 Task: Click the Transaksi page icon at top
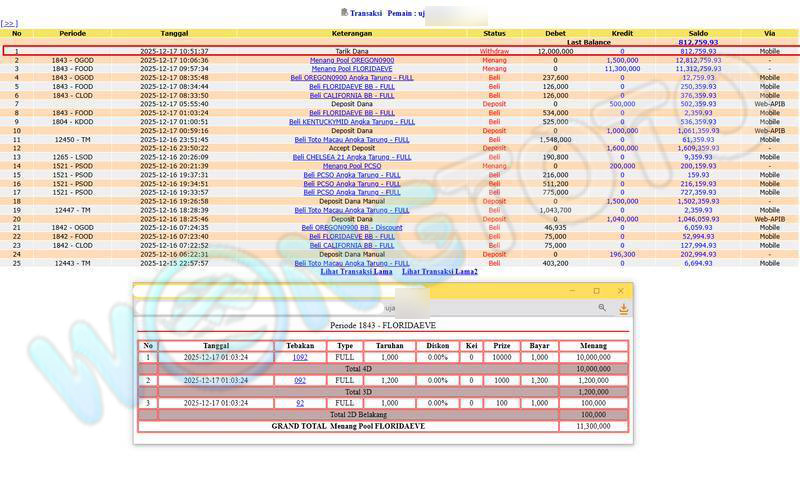pos(344,12)
